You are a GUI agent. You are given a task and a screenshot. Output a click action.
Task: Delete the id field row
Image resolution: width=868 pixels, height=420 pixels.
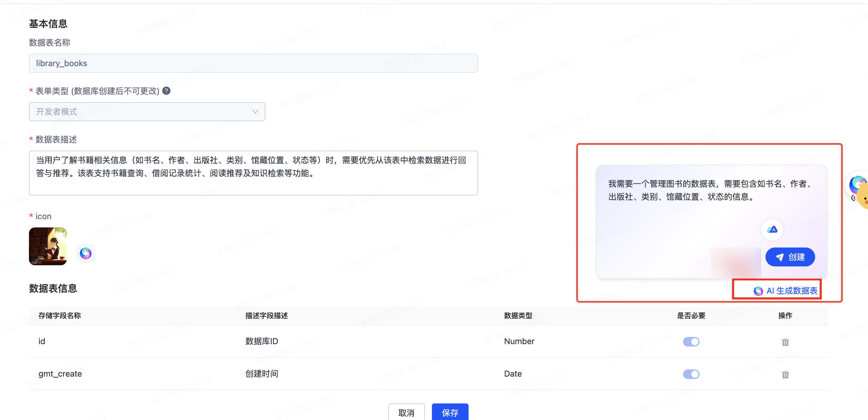(785, 342)
